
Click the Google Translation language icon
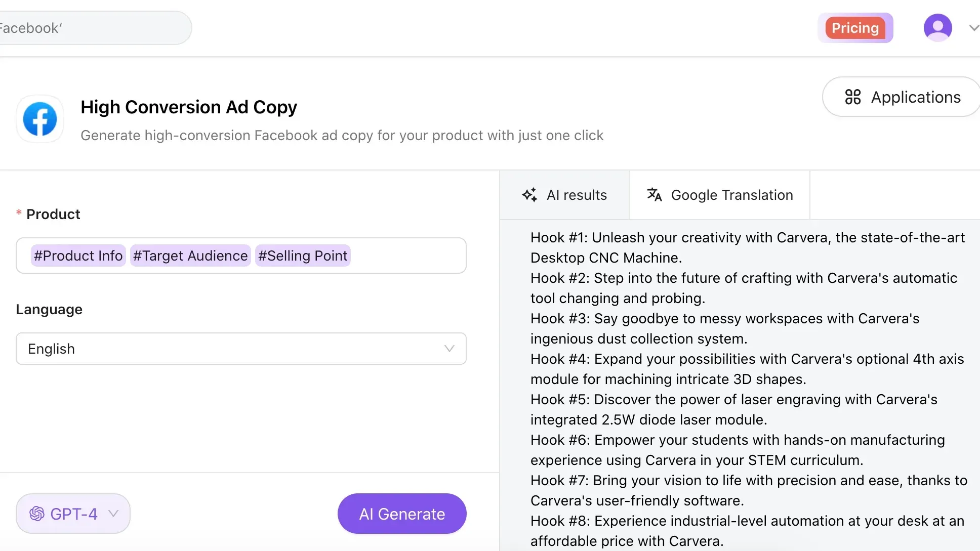(x=654, y=194)
